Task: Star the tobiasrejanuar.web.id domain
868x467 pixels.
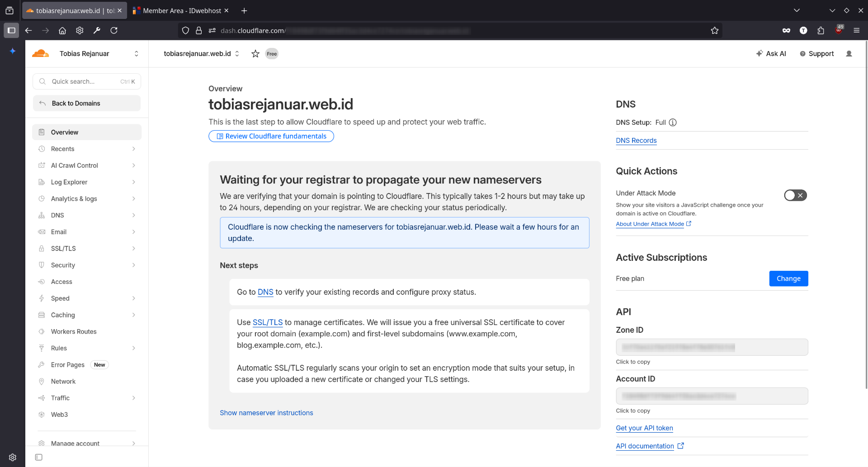Action: click(x=255, y=54)
